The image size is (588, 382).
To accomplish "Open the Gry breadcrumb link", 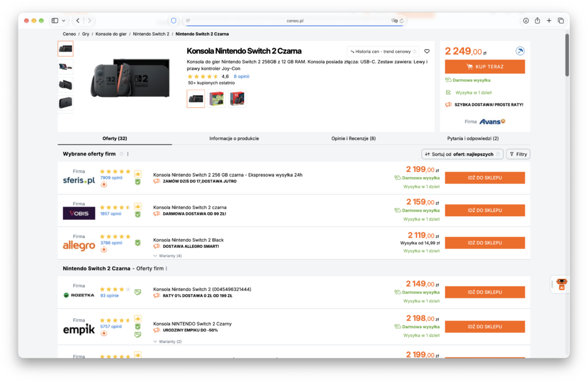I will pos(86,34).
